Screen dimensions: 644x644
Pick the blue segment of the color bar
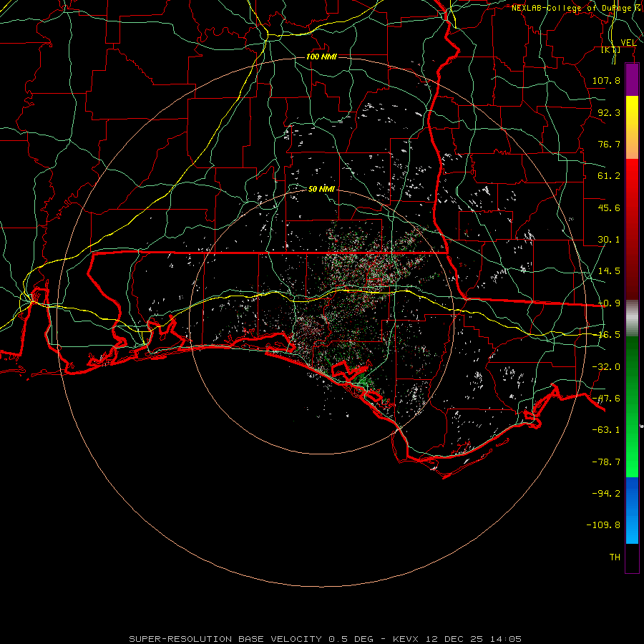632,510
